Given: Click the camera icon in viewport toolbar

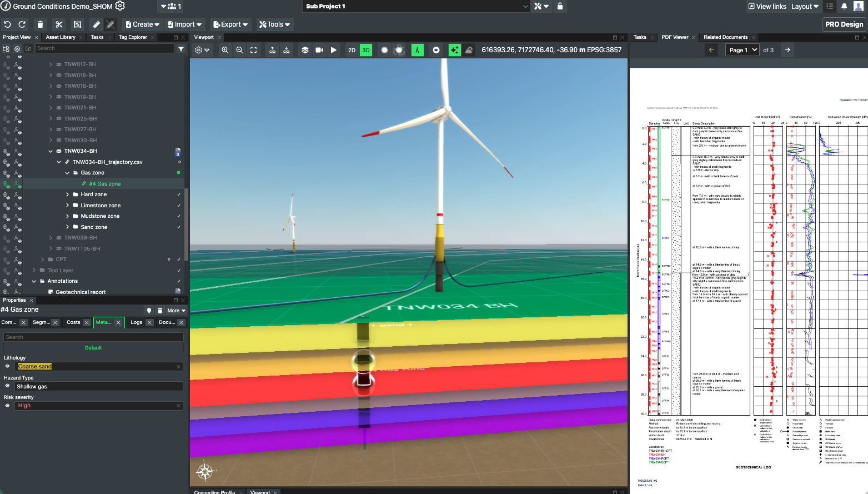Looking at the screenshot, I should [x=319, y=50].
